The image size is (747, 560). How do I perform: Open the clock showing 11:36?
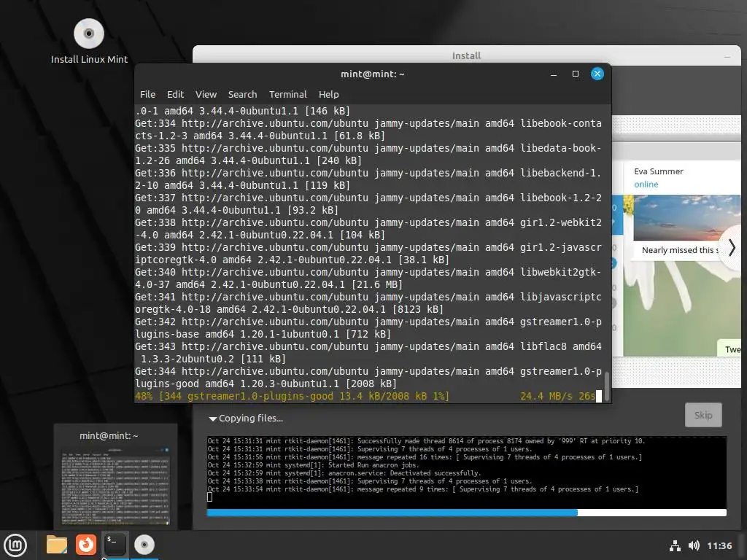(x=719, y=545)
